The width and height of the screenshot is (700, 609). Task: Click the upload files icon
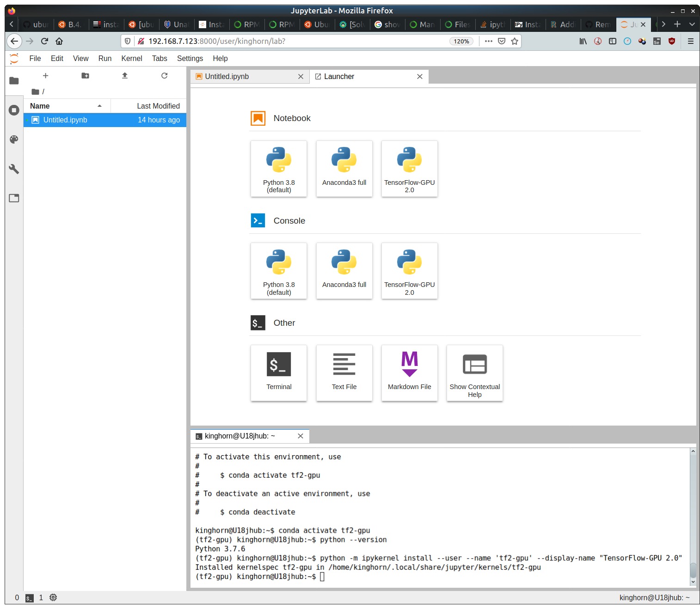pos(125,76)
